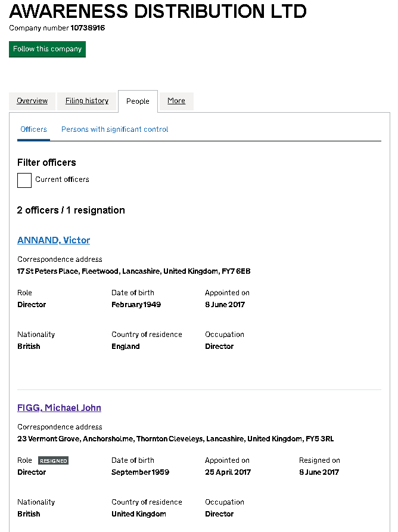398x532 pixels.
Task: Click the Filter officers heading
Action: tap(46, 162)
